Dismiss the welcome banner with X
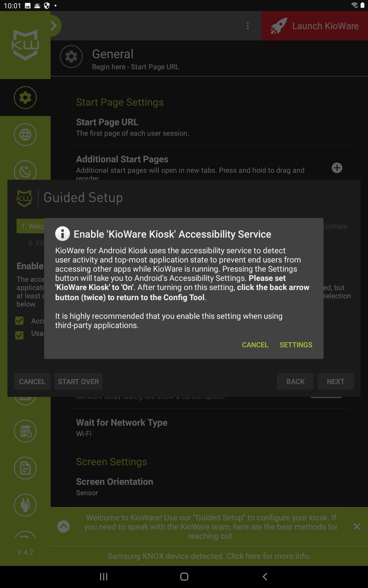 (357, 526)
